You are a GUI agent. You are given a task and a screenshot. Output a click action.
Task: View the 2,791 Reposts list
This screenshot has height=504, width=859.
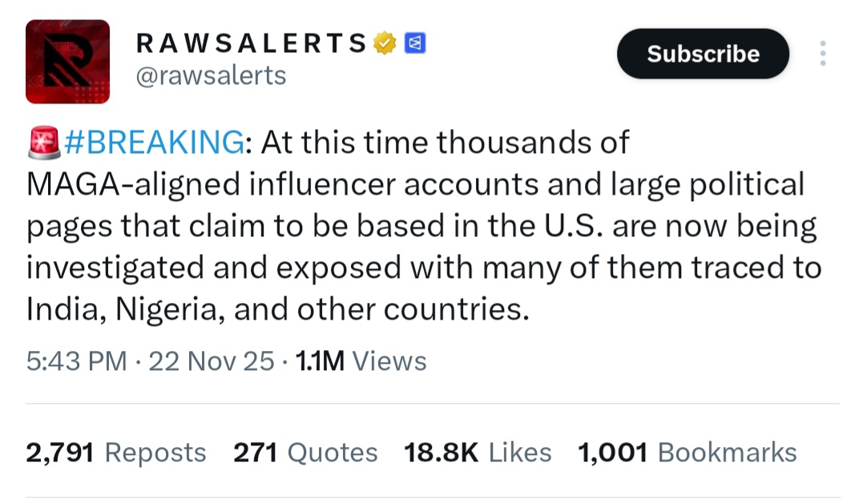116,453
